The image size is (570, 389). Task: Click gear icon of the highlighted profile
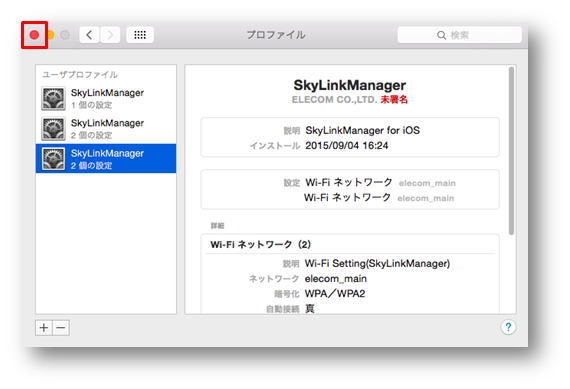click(x=53, y=159)
